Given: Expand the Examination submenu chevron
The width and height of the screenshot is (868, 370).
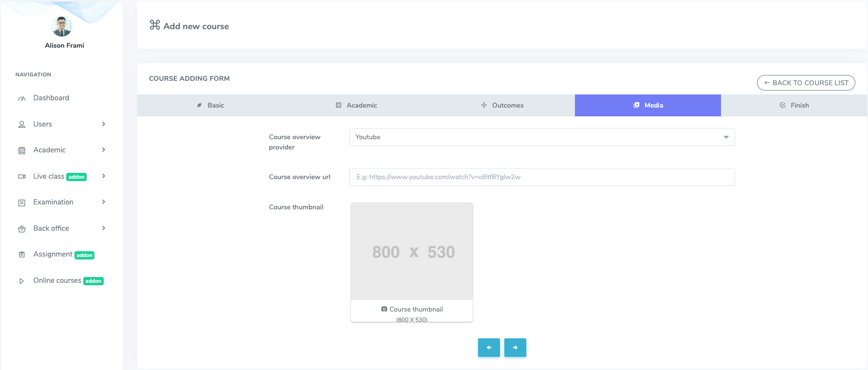Looking at the screenshot, I should tap(104, 202).
